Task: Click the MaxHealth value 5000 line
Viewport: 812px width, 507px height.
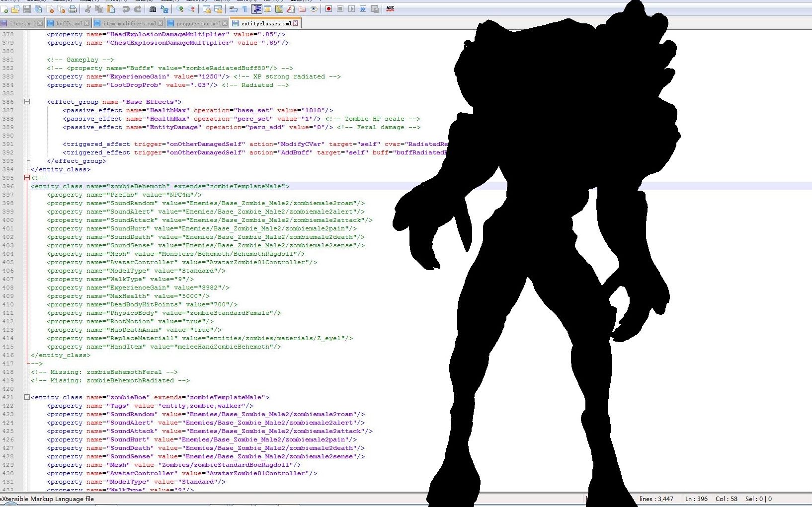Action: click(x=128, y=296)
